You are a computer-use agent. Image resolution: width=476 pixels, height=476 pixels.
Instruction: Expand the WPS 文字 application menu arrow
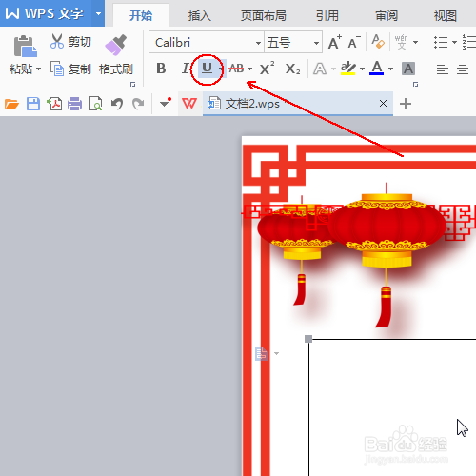pos(98,13)
